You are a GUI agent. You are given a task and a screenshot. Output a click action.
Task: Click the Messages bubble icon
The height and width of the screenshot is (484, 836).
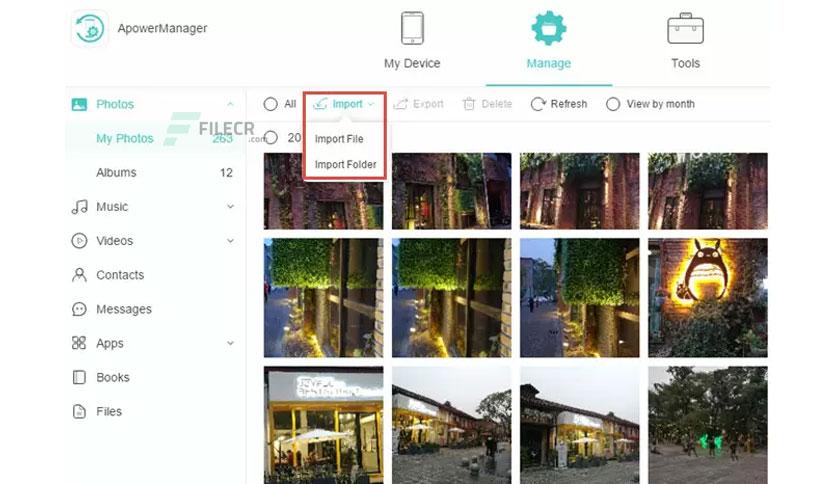[x=79, y=309]
